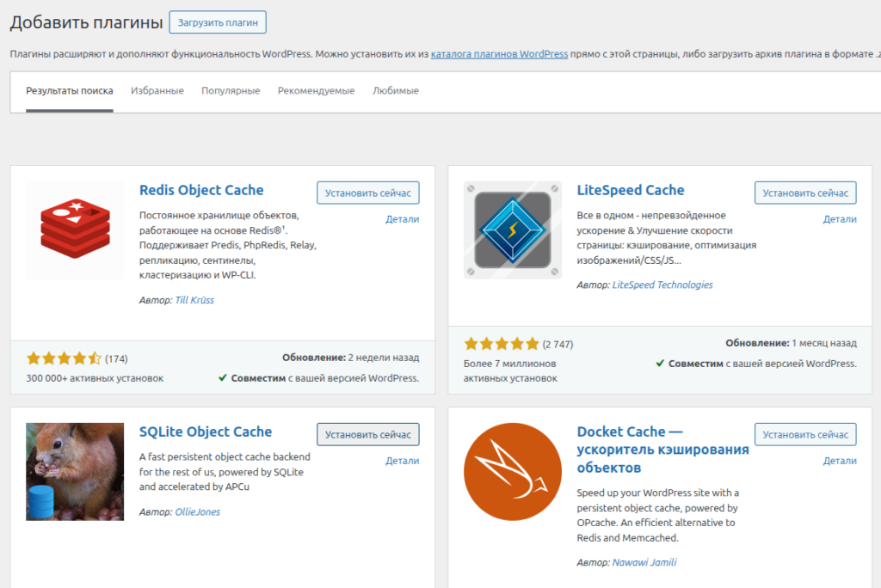The height and width of the screenshot is (588, 881).
Task: Click the LiteSpeed compatibility checkmark icon
Action: [660, 364]
